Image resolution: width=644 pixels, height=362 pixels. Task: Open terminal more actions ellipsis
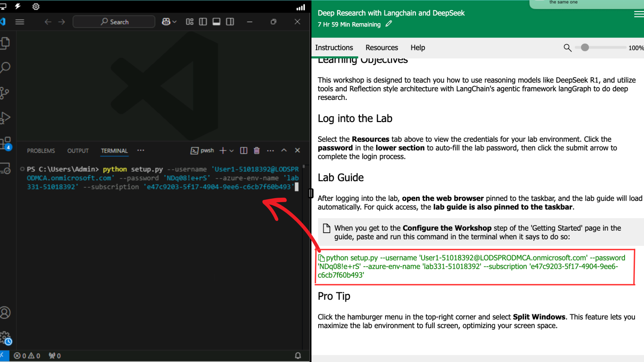coord(270,150)
